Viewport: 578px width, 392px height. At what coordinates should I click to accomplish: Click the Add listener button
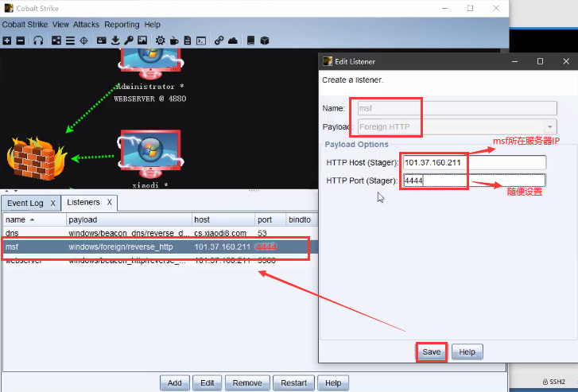point(174,382)
